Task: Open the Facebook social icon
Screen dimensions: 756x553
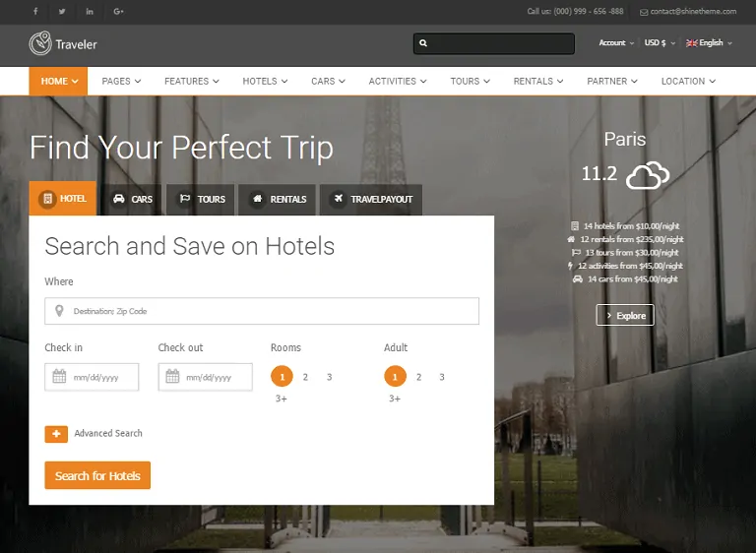Action: click(35, 11)
